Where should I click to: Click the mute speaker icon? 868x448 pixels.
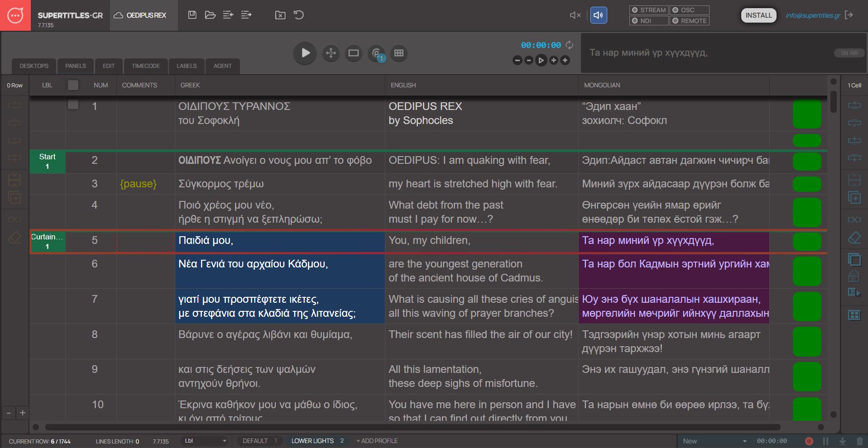point(575,15)
